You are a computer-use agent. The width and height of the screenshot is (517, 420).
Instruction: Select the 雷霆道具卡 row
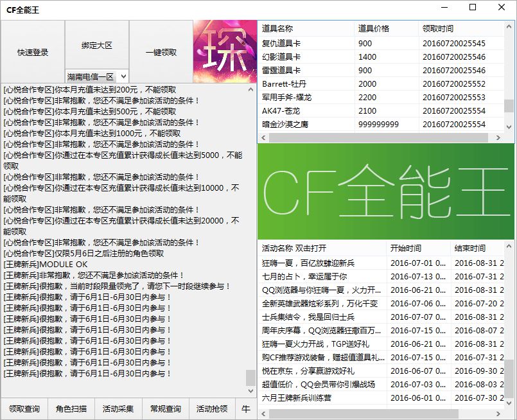(x=381, y=70)
